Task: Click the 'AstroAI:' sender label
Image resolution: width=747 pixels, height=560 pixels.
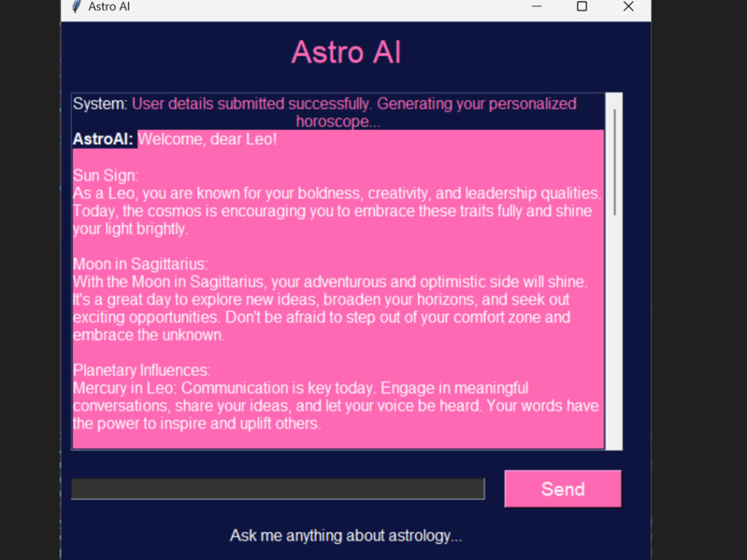Action: coord(103,139)
